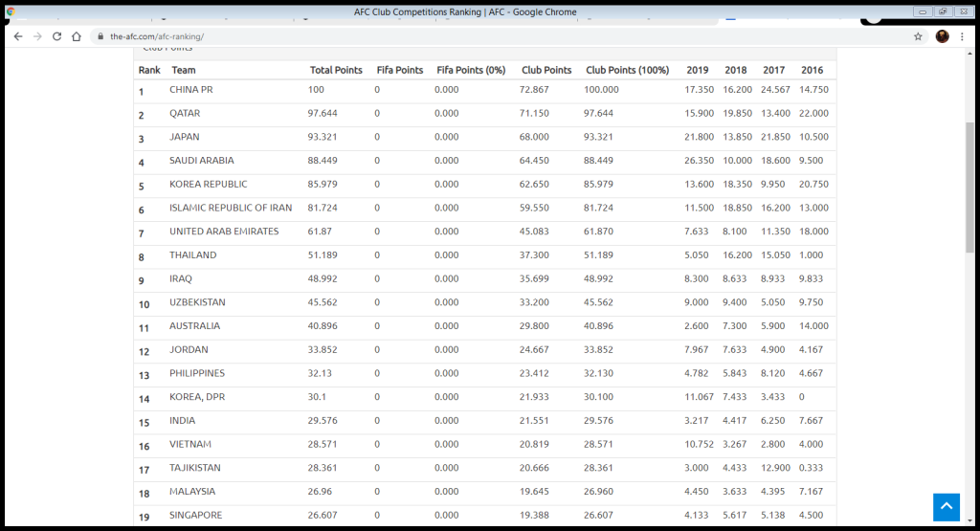Image resolution: width=980 pixels, height=531 pixels.
Task: Jump to top with blue arrow button
Action: pyautogui.click(x=947, y=507)
